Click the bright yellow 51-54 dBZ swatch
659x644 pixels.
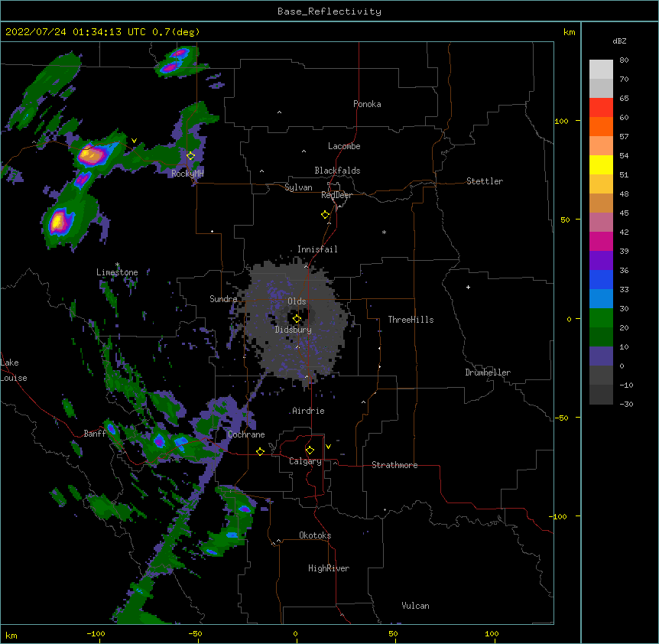point(601,164)
